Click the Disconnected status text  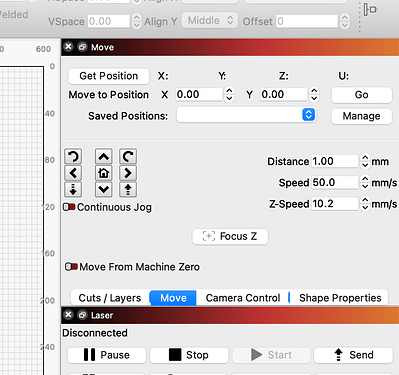click(x=95, y=333)
